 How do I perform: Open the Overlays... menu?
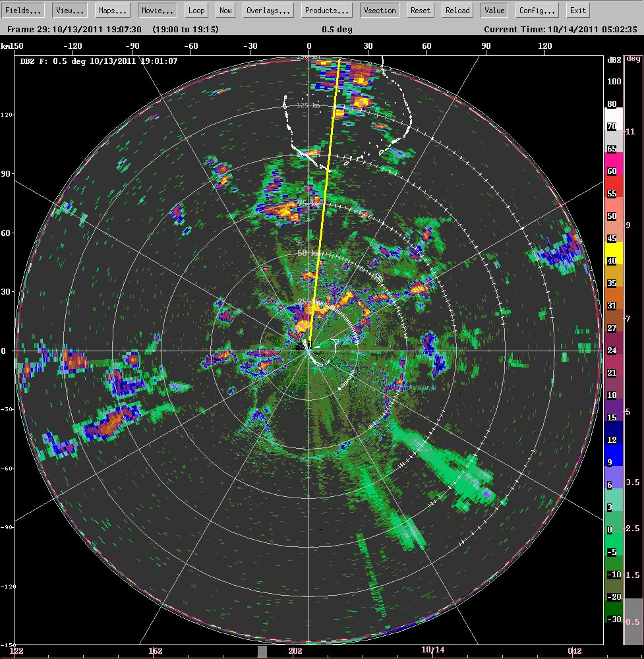[x=268, y=11]
